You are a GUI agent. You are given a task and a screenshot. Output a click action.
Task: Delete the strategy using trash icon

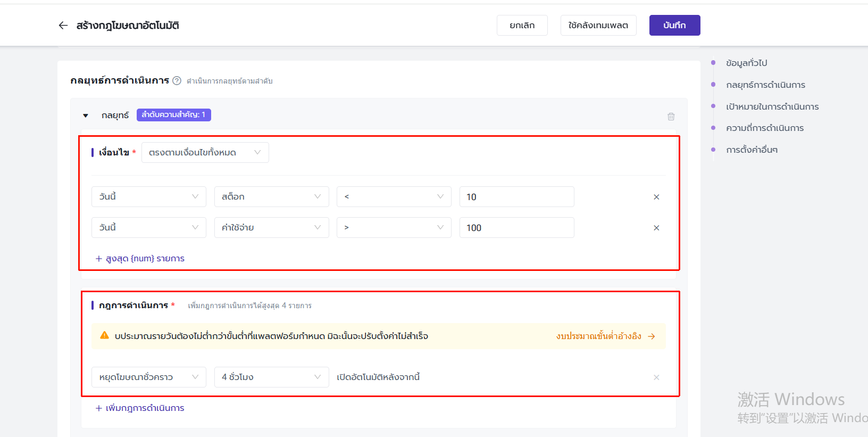[x=671, y=117]
